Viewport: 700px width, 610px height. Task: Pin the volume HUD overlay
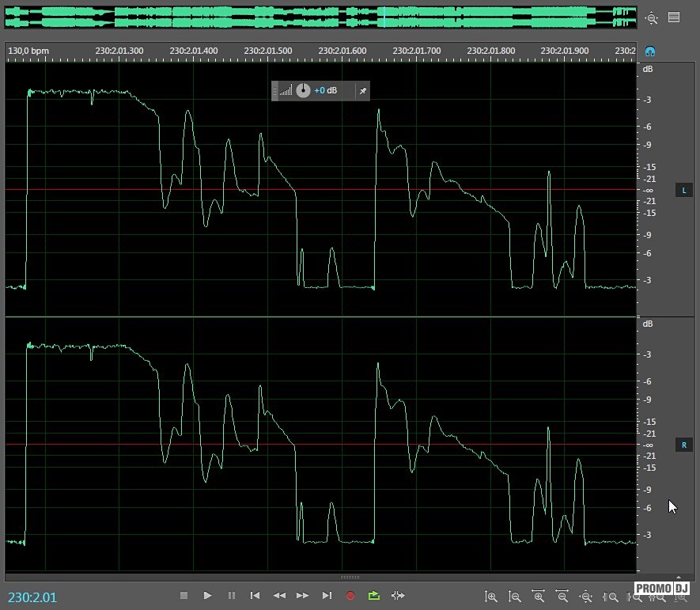362,91
